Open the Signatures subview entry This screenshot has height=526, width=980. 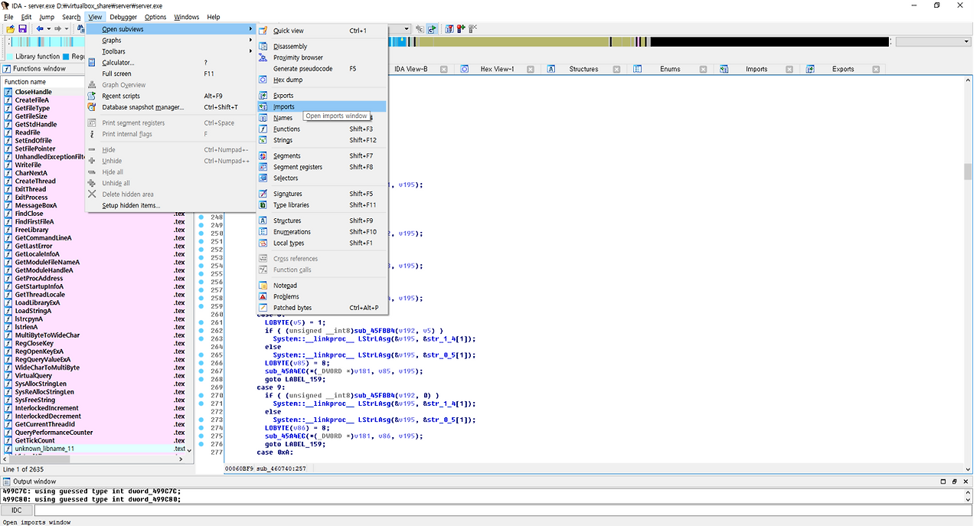(322, 194)
